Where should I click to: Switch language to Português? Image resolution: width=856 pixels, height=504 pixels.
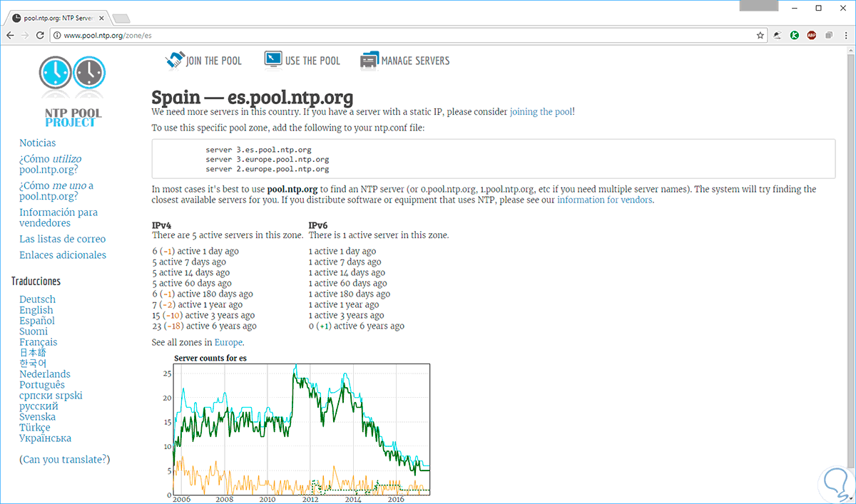point(42,385)
